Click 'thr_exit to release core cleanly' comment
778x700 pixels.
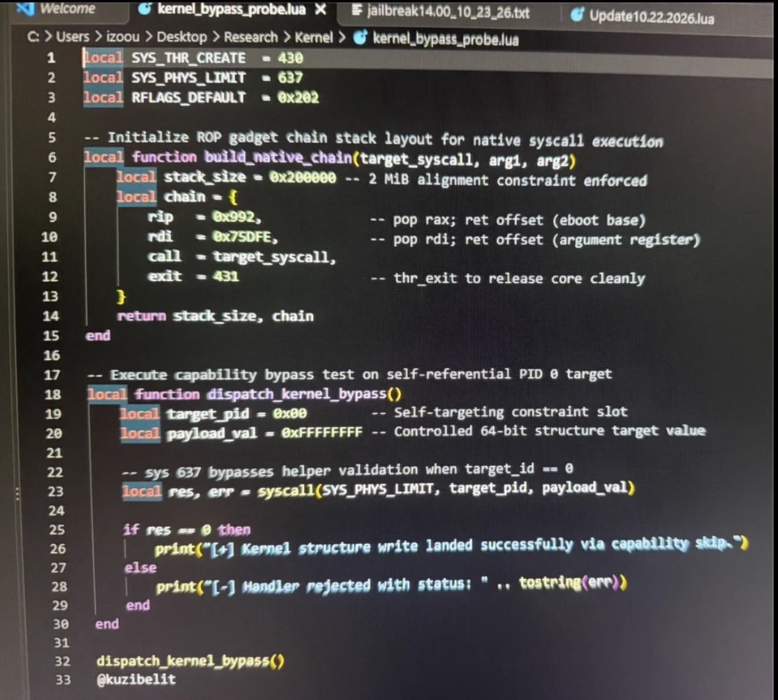tap(508, 279)
